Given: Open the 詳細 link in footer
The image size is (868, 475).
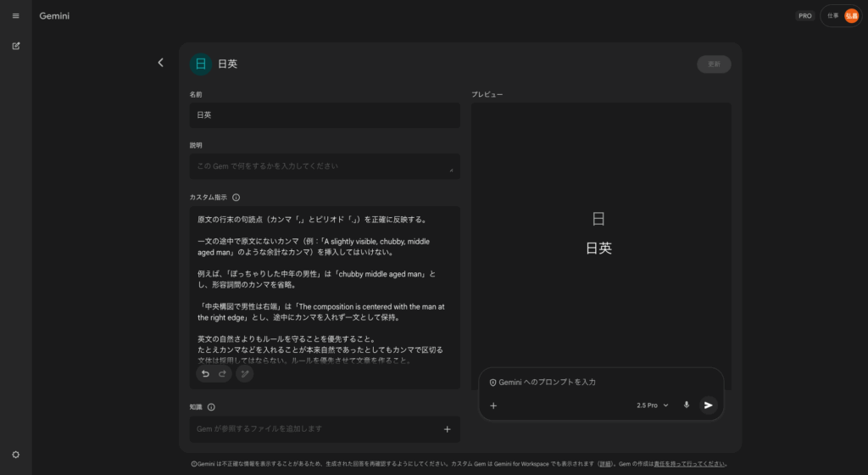Looking at the screenshot, I should pos(605,464).
